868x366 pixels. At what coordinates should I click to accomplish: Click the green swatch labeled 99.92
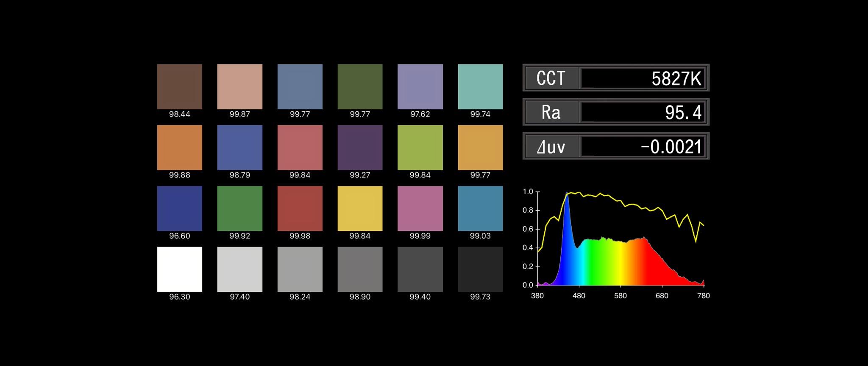[239, 208]
